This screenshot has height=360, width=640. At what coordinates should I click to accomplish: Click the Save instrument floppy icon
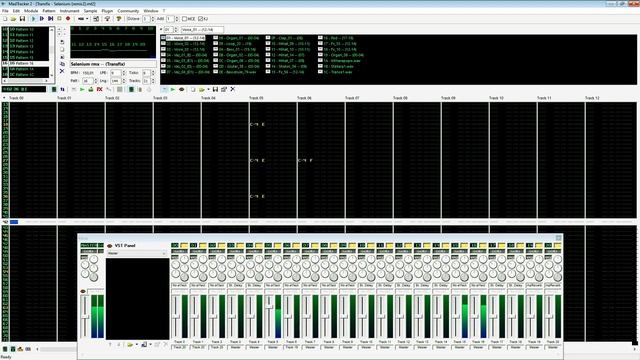215,89
